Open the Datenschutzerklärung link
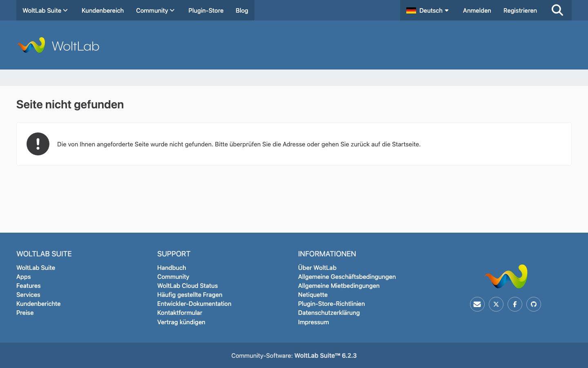Screen dimensions: 588x368 (x=329, y=313)
